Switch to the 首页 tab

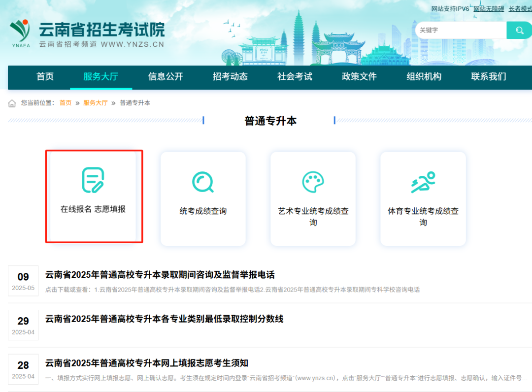(x=45, y=77)
